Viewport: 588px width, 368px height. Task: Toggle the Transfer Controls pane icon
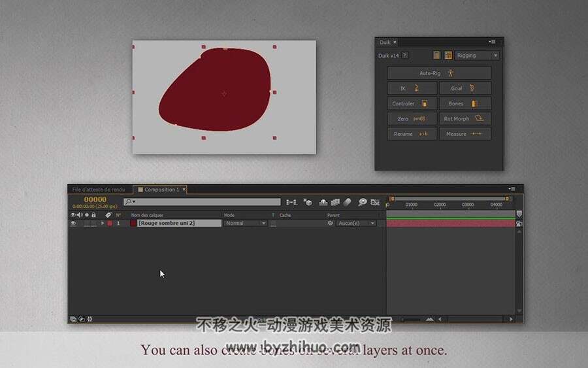[82, 319]
